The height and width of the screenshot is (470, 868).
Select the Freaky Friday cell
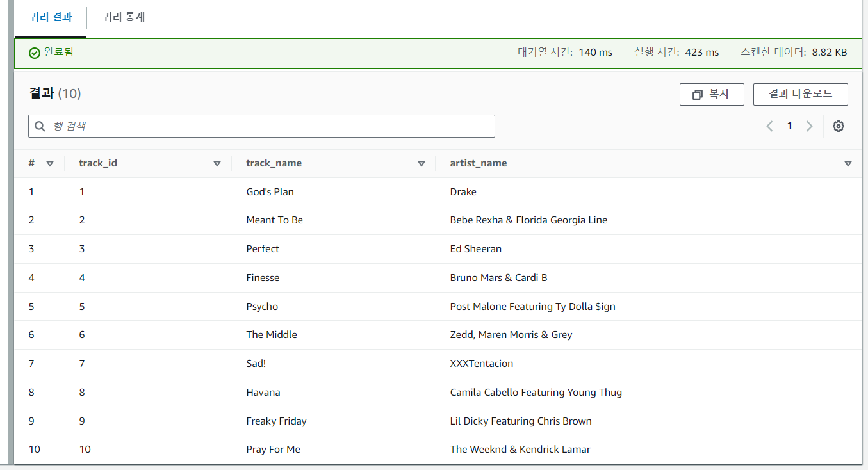276,421
